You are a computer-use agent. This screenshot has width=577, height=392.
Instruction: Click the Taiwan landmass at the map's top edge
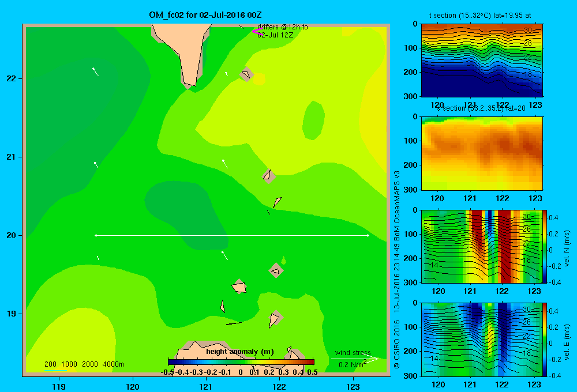coord(186,51)
